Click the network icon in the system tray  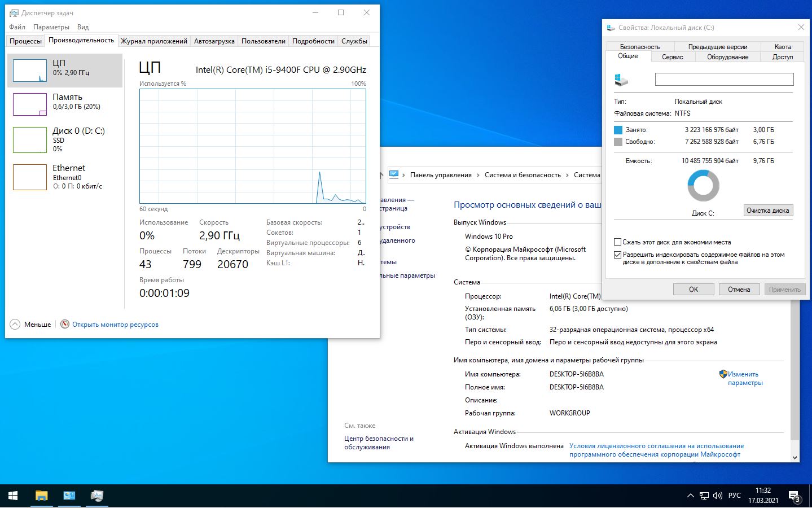704,496
